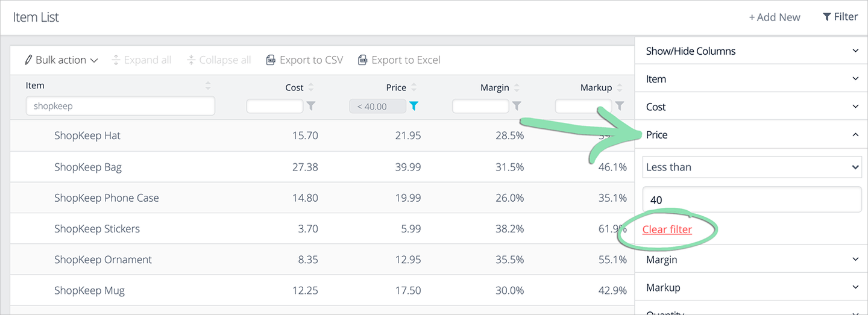
Task: Click the Item search field with shopkeep
Action: point(121,106)
